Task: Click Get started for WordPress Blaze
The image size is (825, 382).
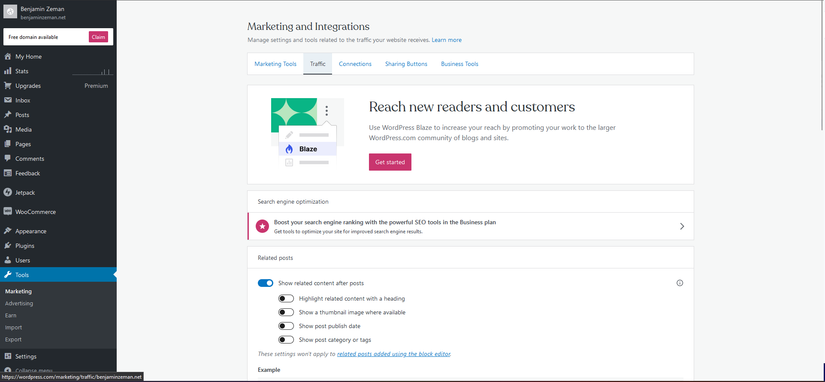Action: (x=390, y=162)
